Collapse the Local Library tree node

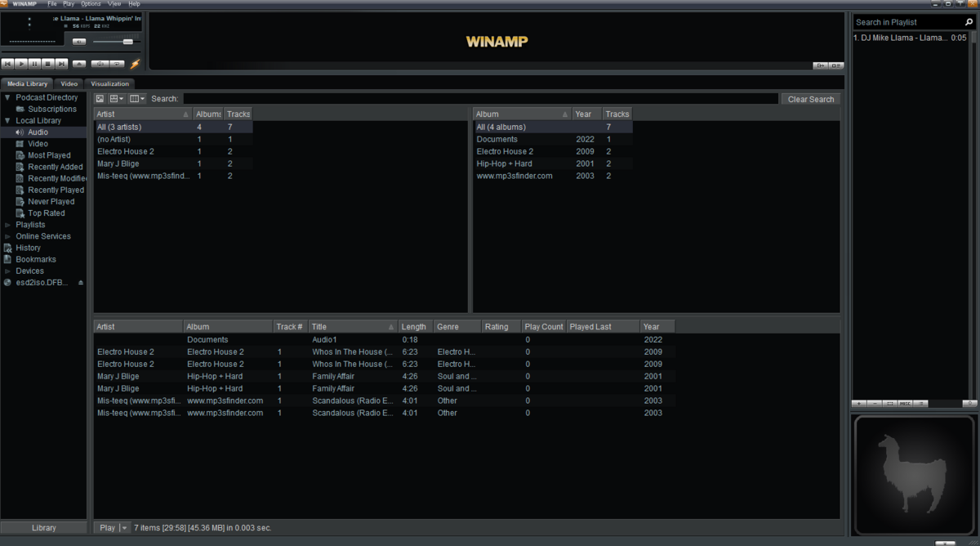pos(7,120)
